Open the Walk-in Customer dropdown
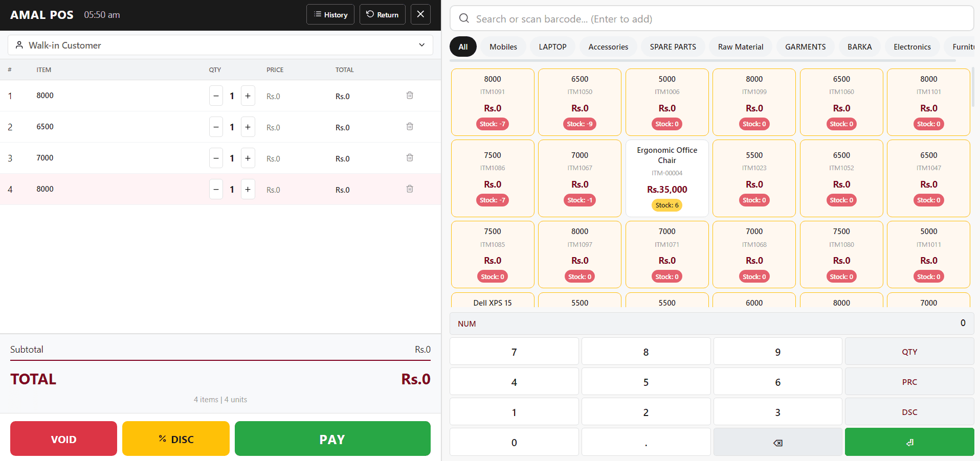This screenshot has width=980, height=461. tap(220, 45)
